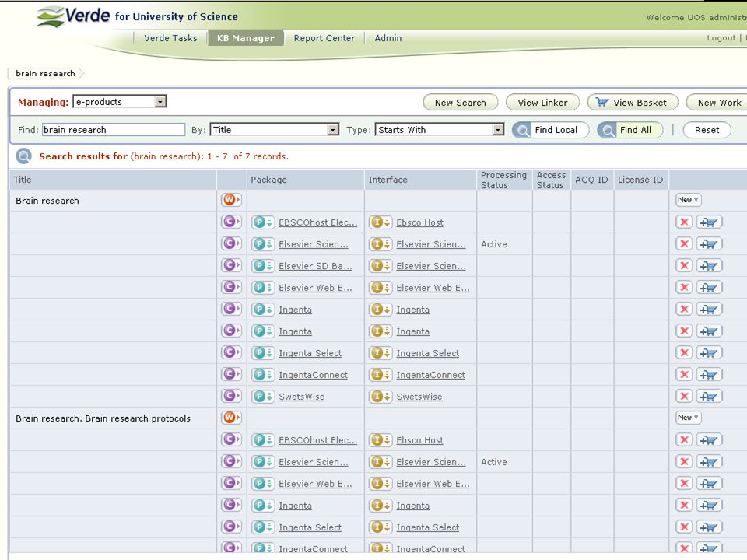This screenshot has width=747, height=560.
Task: Click package icon beside Elsevier SD Ba...
Action: pos(263,266)
